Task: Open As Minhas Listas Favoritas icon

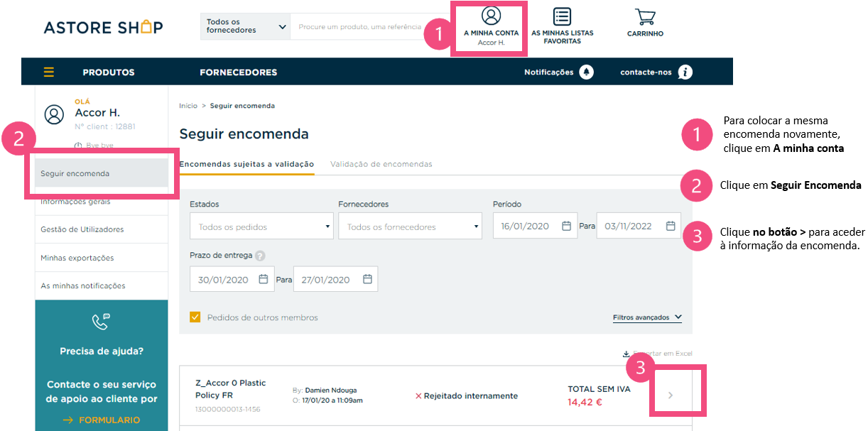Action: coord(562,16)
